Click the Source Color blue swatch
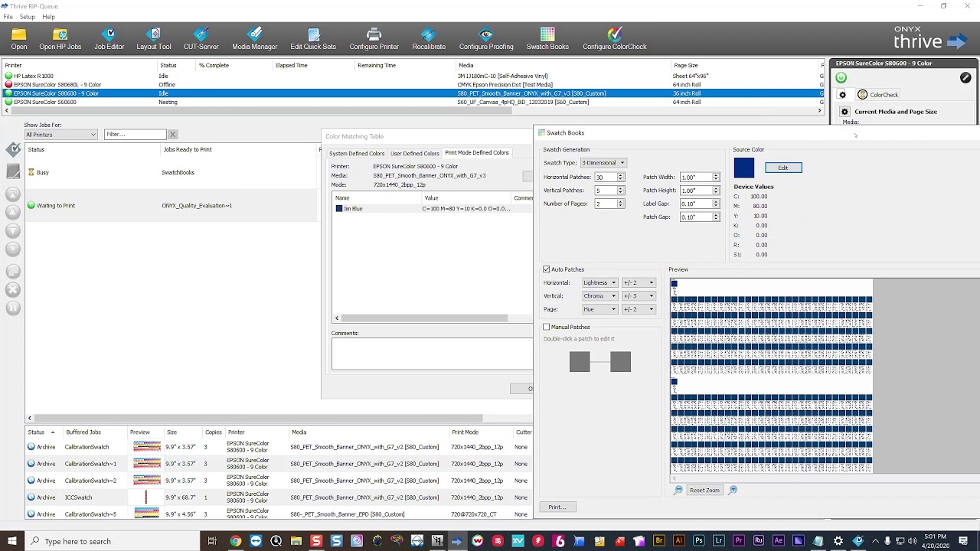The height and width of the screenshot is (551, 980). coord(743,168)
